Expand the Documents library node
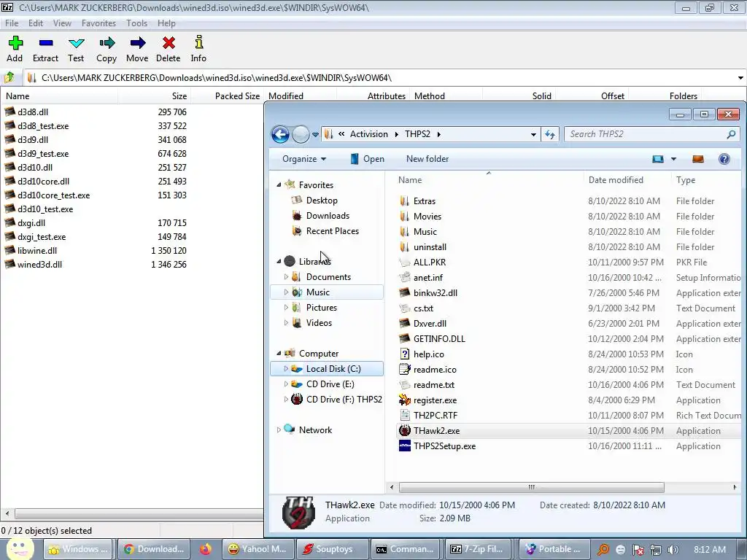Image resolution: width=747 pixels, height=560 pixels. click(286, 276)
